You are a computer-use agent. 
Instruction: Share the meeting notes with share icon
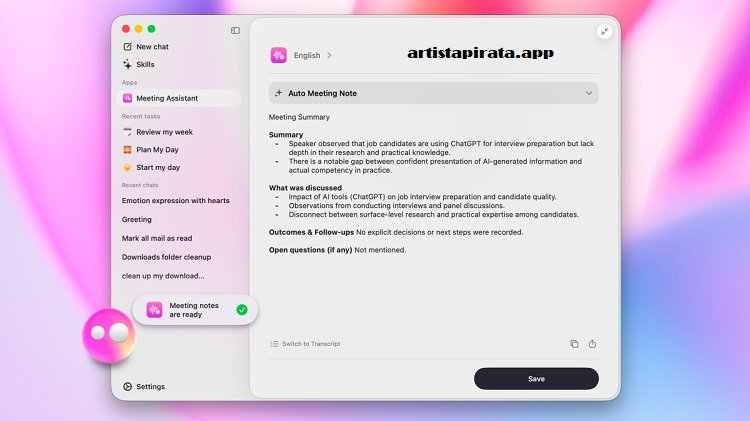592,343
